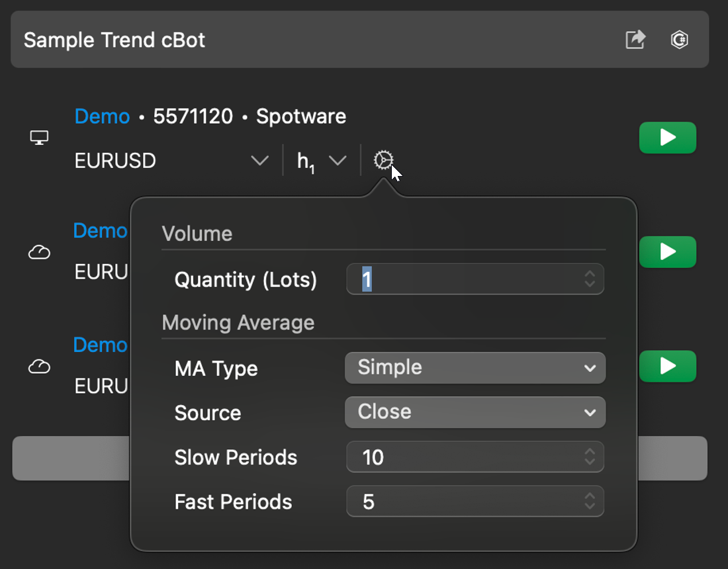
Task: Click the Demo link of the second instance
Action: (99, 231)
